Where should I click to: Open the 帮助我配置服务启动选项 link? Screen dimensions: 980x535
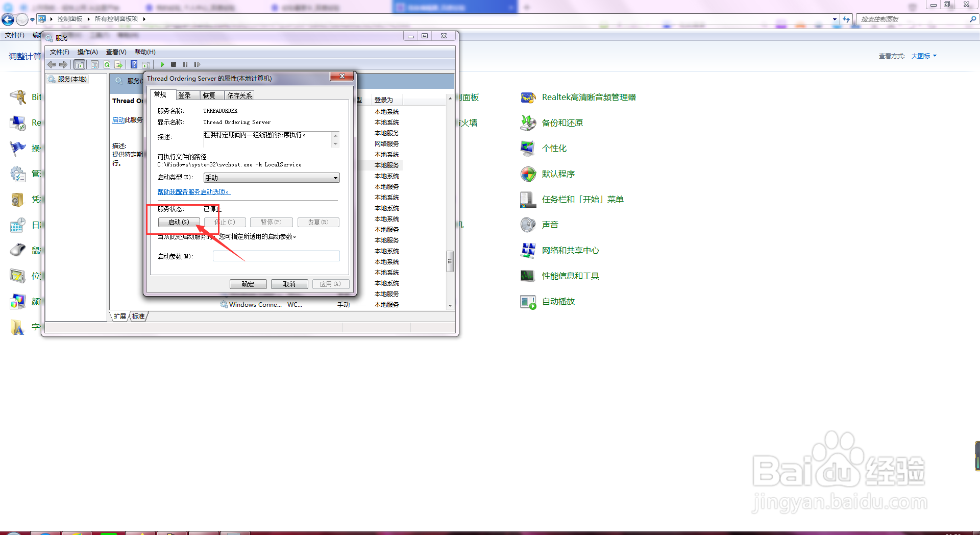pos(194,192)
